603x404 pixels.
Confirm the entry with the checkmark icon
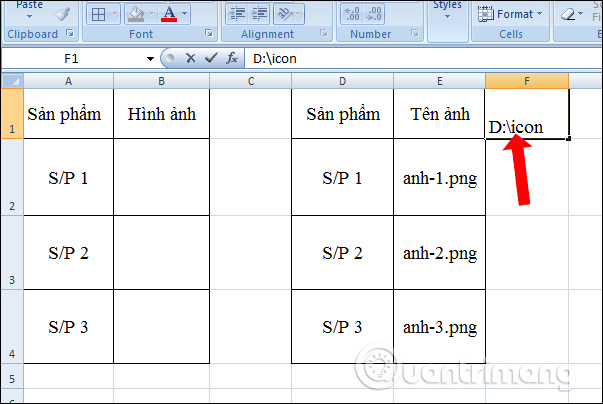pos(211,58)
